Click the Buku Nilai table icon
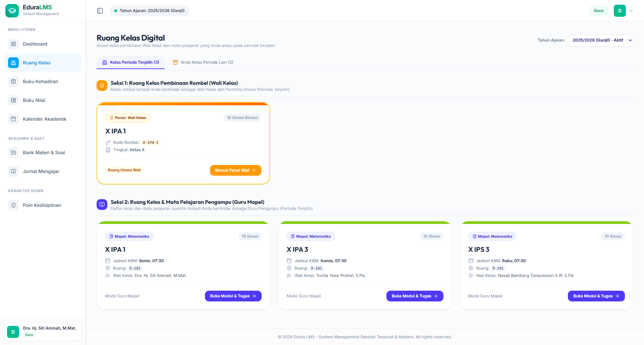Screen dimensions: 644x345 click(13, 100)
